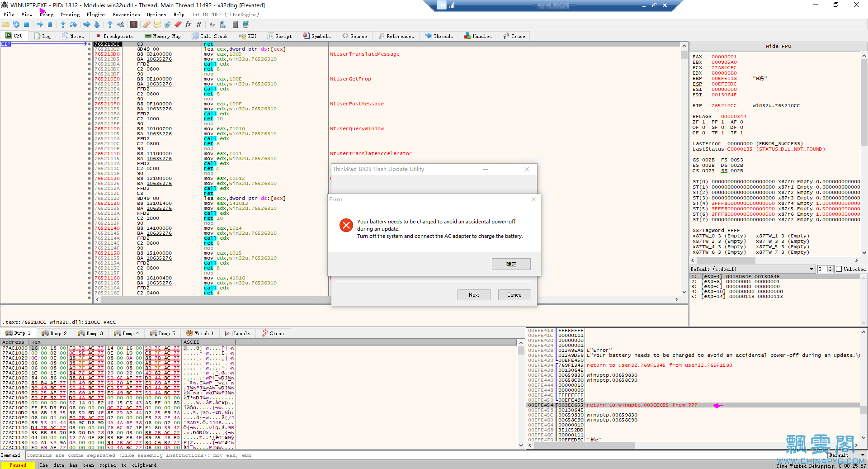Screen dimensions: 868x469
Task: Select the Dump 2 tab
Action: 54,333
